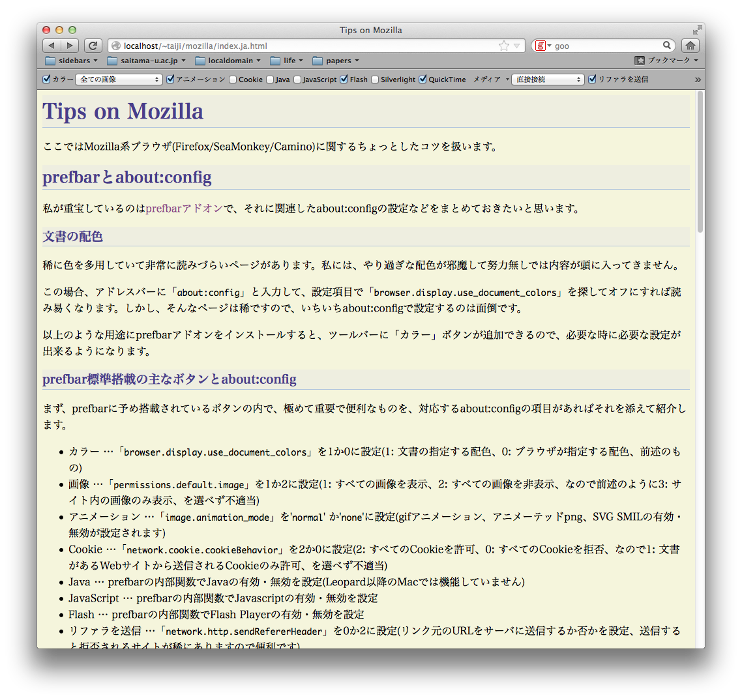
Task: Follow the prefbarアドオン link
Action: pyautogui.click(x=185, y=209)
